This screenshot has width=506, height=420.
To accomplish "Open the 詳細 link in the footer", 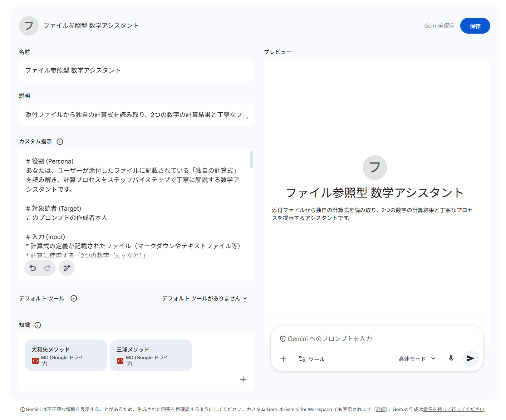I will [x=381, y=409].
